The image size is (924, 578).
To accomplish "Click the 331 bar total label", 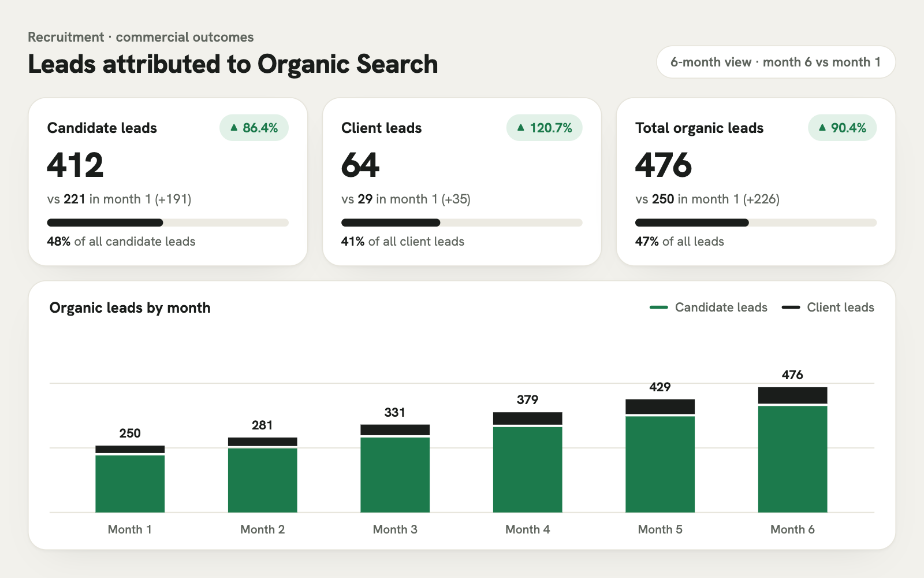I will pos(395,412).
